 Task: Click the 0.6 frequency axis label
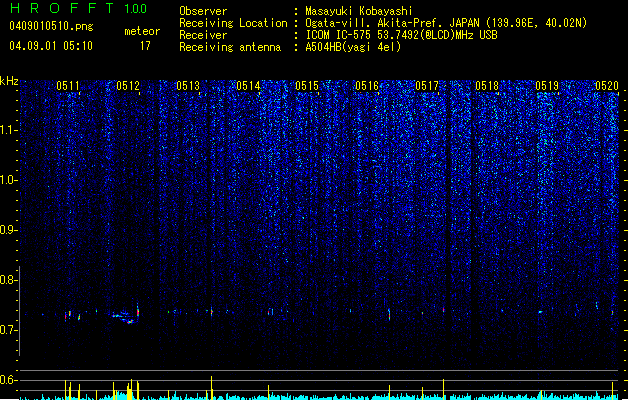click(8, 380)
